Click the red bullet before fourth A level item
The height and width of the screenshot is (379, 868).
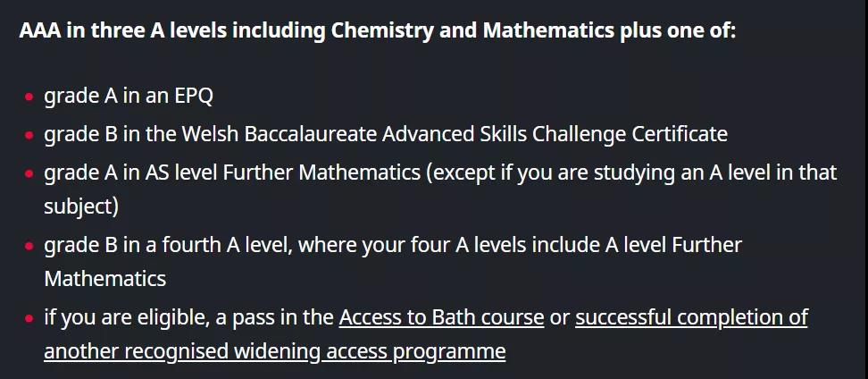coord(29,245)
